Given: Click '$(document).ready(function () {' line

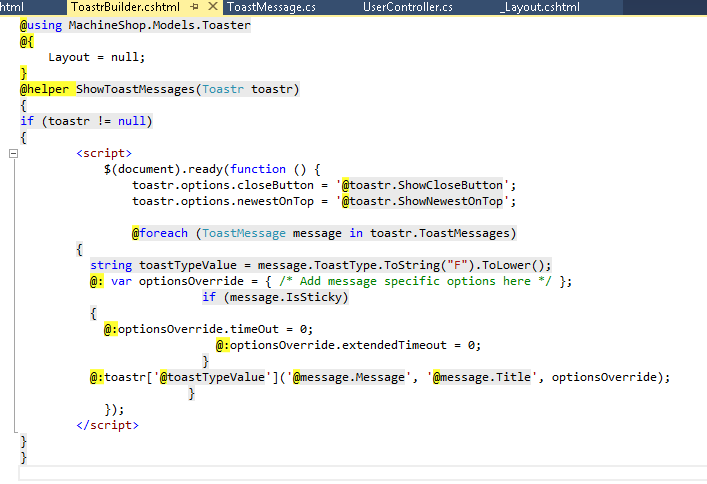Looking at the screenshot, I should coord(212,169).
